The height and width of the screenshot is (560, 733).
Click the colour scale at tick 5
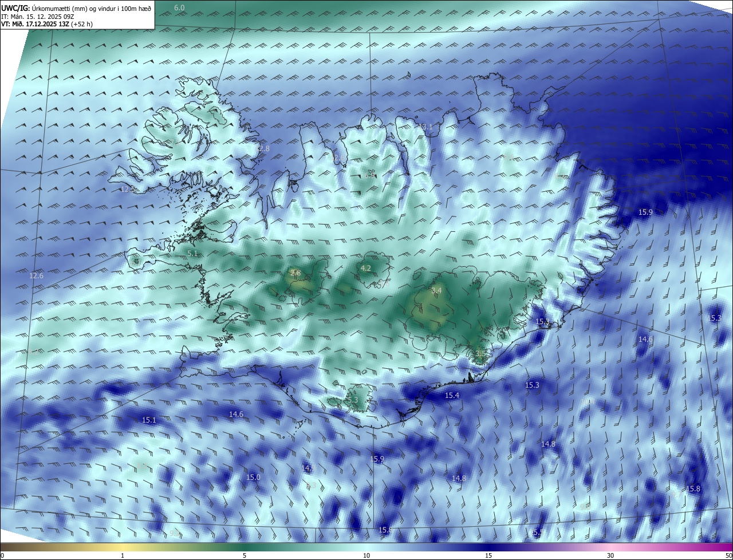click(x=245, y=555)
